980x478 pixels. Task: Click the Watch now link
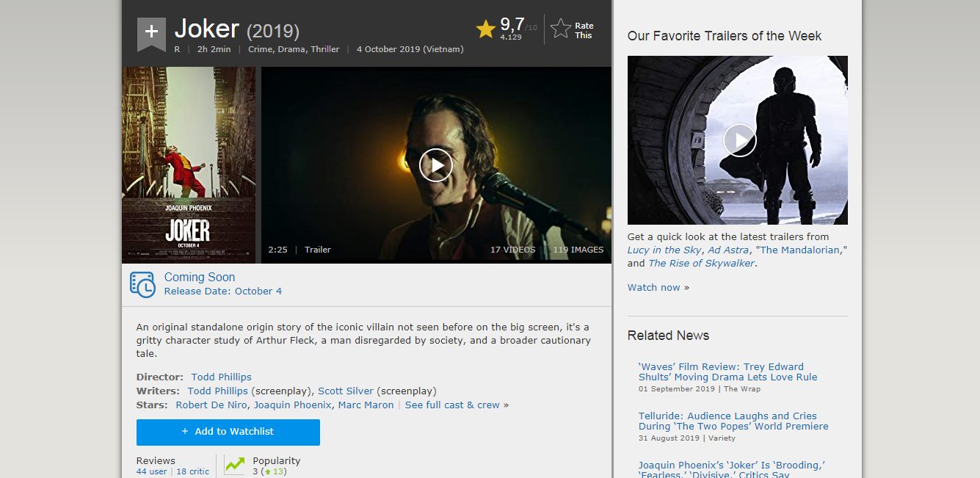tap(653, 287)
